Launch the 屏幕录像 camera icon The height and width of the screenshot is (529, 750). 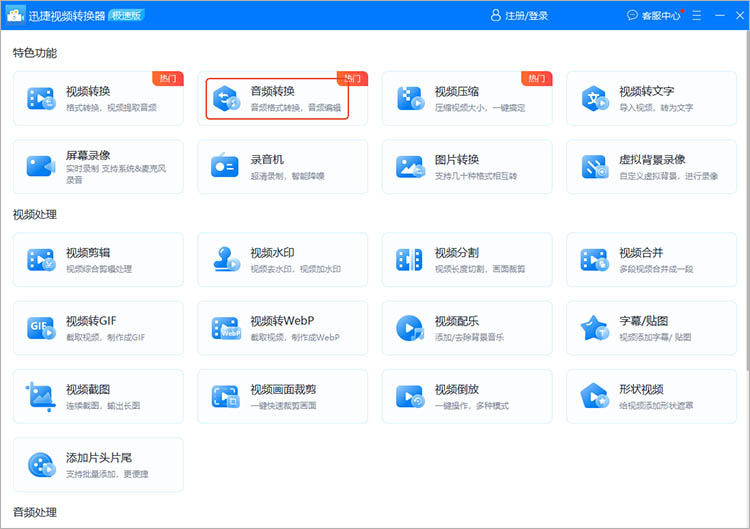coord(41,166)
